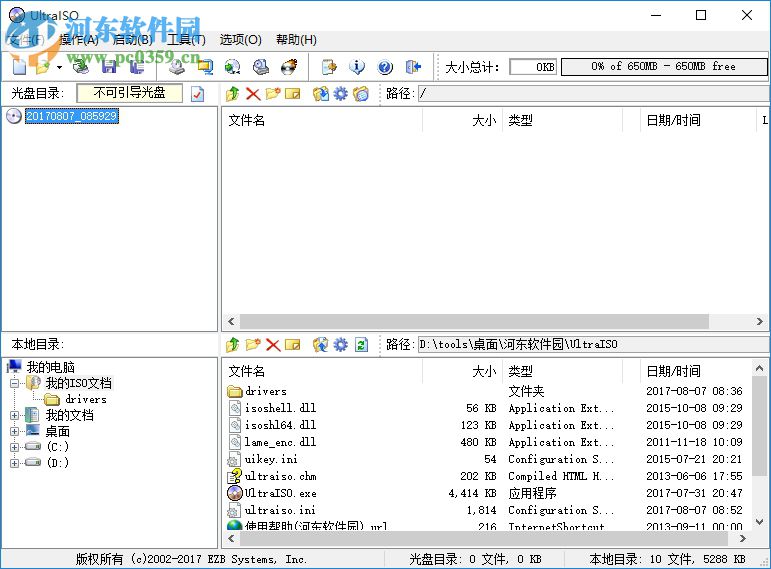Screen dimensions: 771x569
Task: Click the 大小总计 0KB value box
Action: click(534, 67)
